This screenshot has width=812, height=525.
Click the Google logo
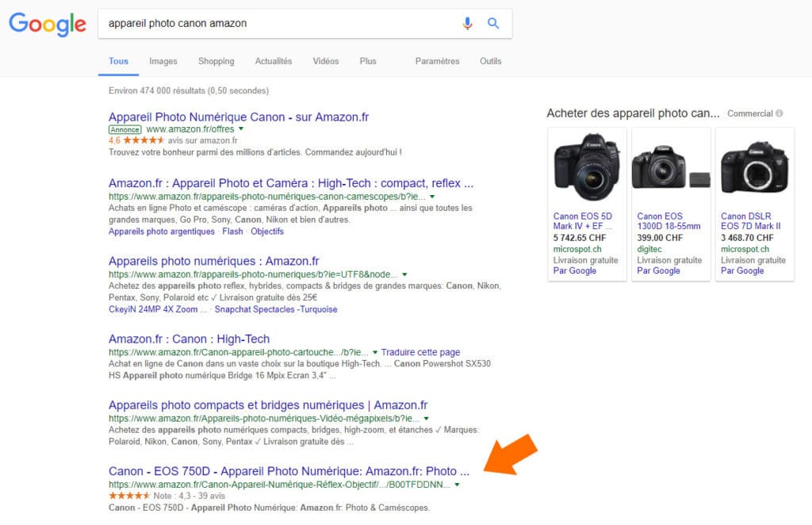48,25
